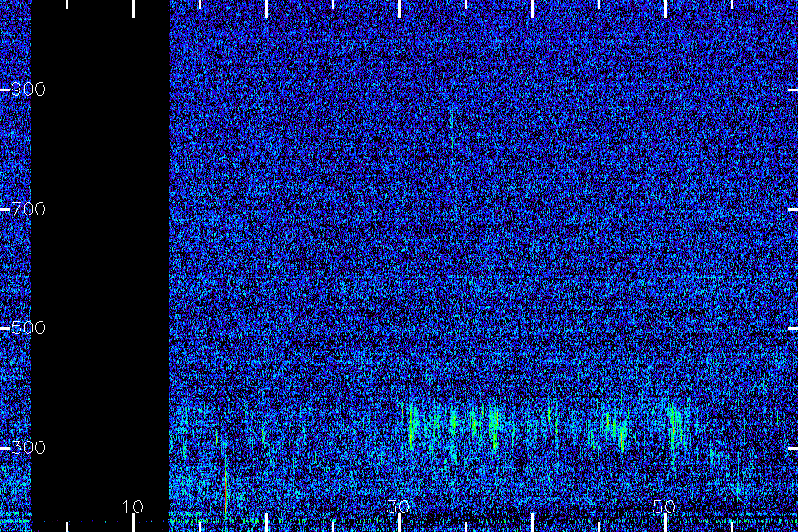This screenshot has width=798, height=532.
Task: Click the 30 time axis label
Action: pos(398,506)
